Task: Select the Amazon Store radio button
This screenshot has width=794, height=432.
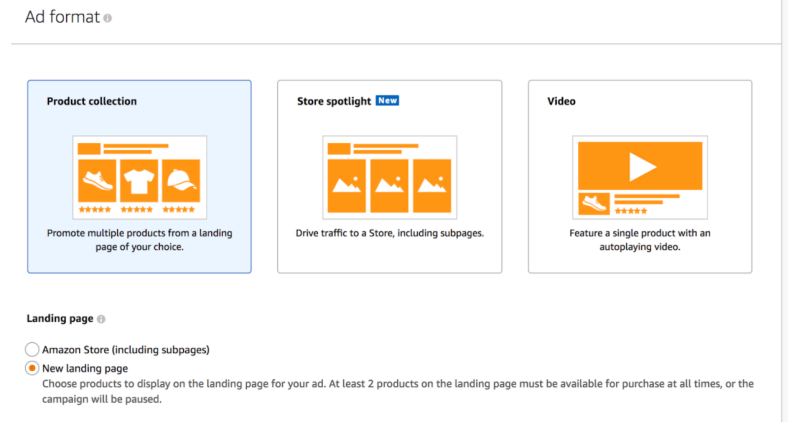Action: pos(32,350)
